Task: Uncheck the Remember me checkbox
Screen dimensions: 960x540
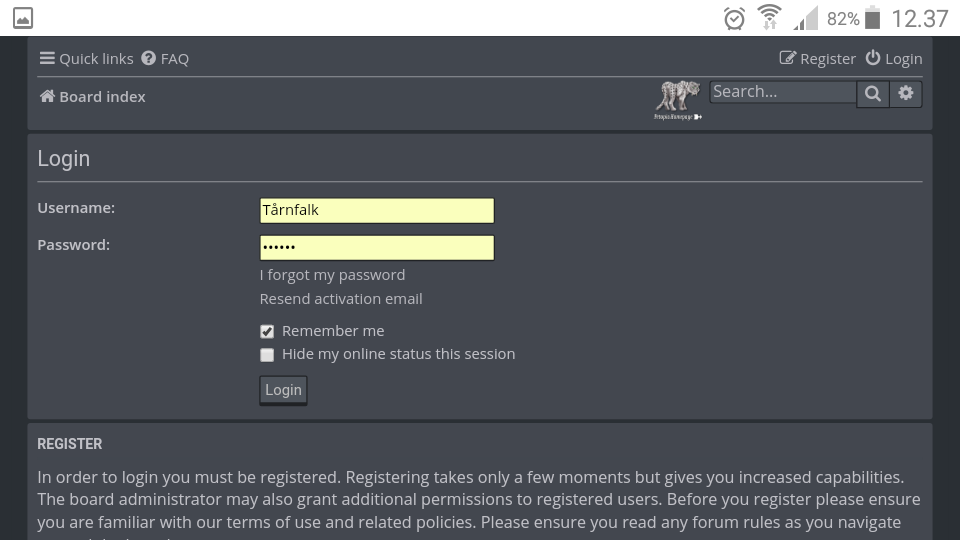Action: coord(267,331)
